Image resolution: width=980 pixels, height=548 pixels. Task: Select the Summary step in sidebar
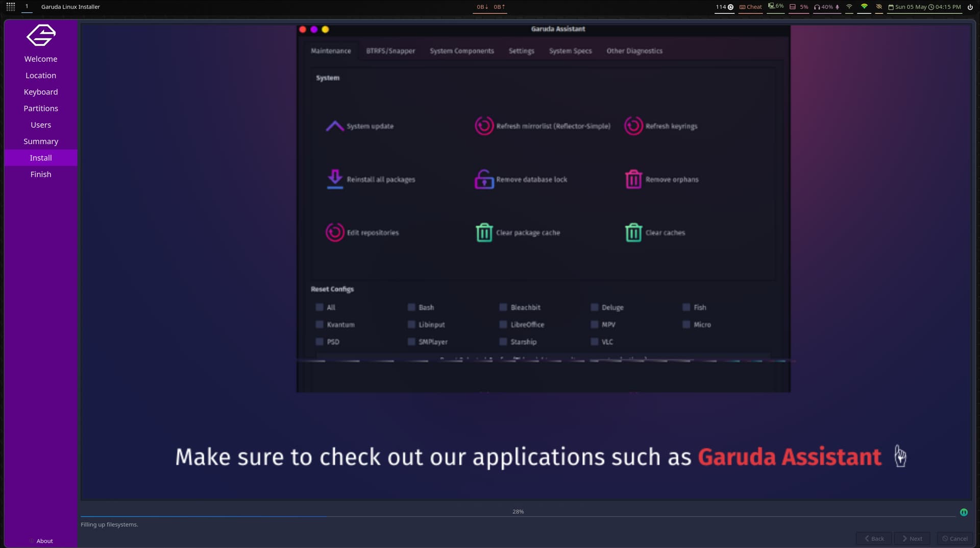pos(41,141)
